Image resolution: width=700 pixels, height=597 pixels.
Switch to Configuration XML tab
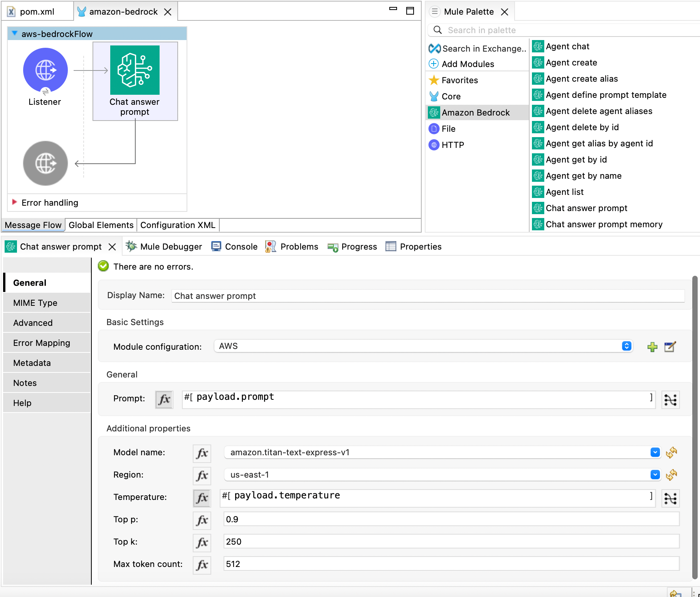coord(178,225)
